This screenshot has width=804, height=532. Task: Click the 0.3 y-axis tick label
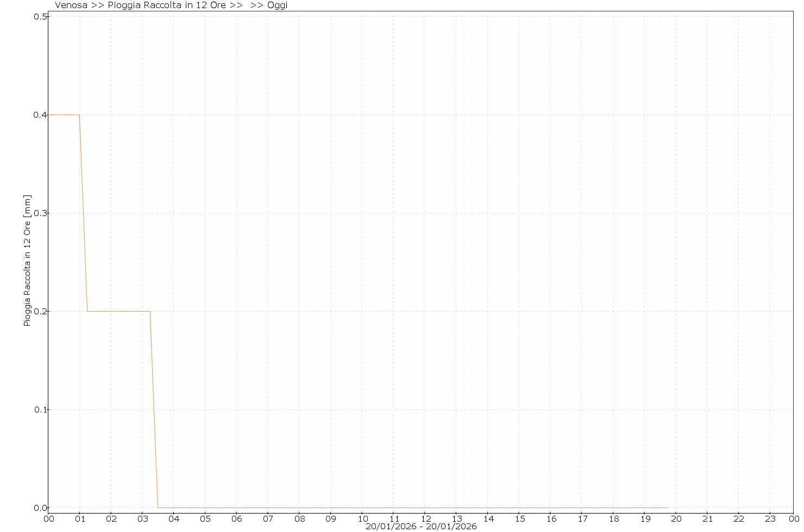click(x=40, y=213)
